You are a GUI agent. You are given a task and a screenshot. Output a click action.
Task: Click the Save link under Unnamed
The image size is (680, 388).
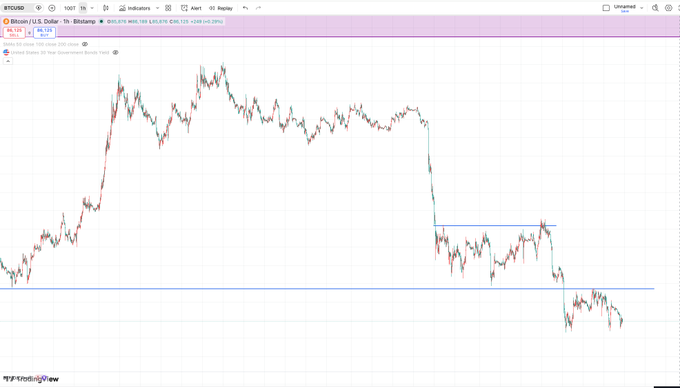click(x=625, y=11)
